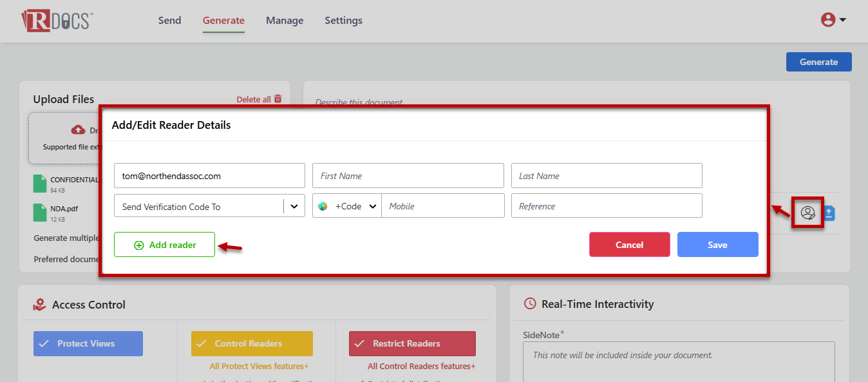This screenshot has height=382, width=868.
Task: Click the blue Save button
Action: [717, 245]
